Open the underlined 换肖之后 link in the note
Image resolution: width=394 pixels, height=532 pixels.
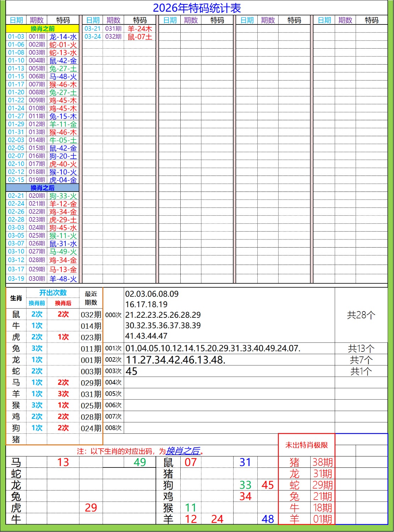[183, 451]
